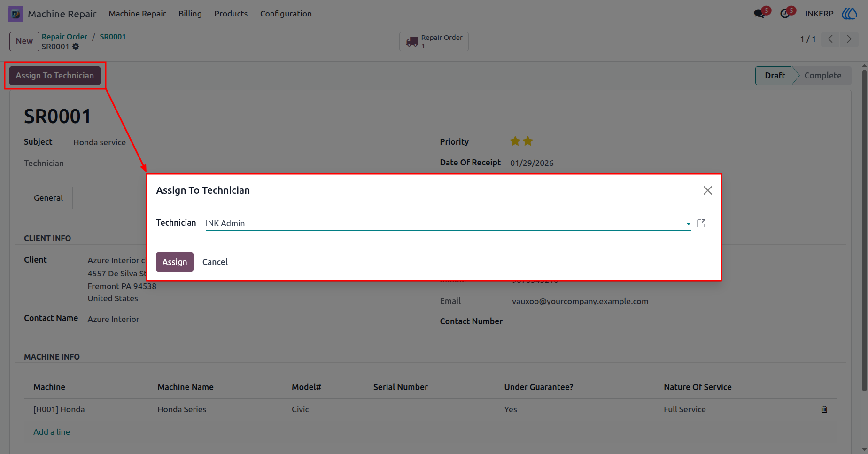Click the email vauxoo@yourcompany.example.com
Image resolution: width=868 pixels, height=454 pixels.
click(580, 301)
